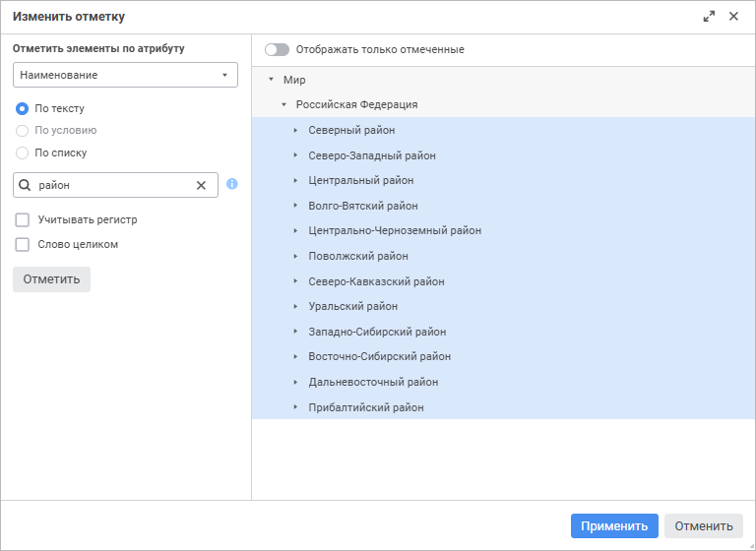Select the По тексту radio button
This screenshot has height=551, width=756.
[x=22, y=108]
